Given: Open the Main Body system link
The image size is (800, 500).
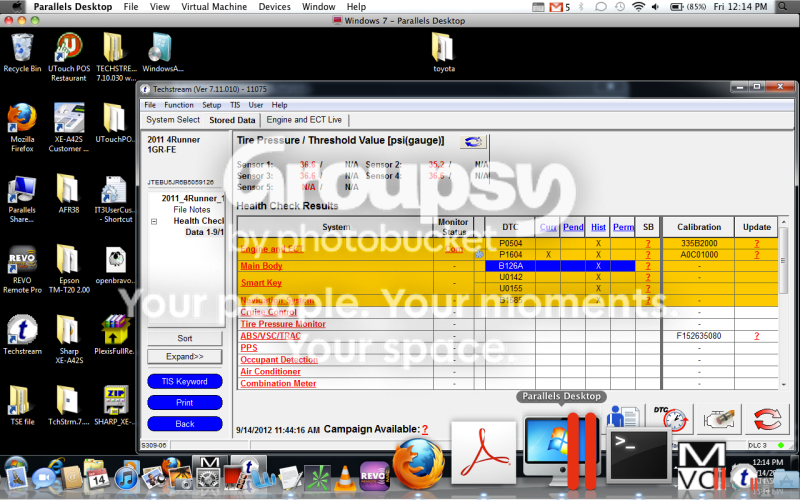Looking at the screenshot, I should coord(261,266).
